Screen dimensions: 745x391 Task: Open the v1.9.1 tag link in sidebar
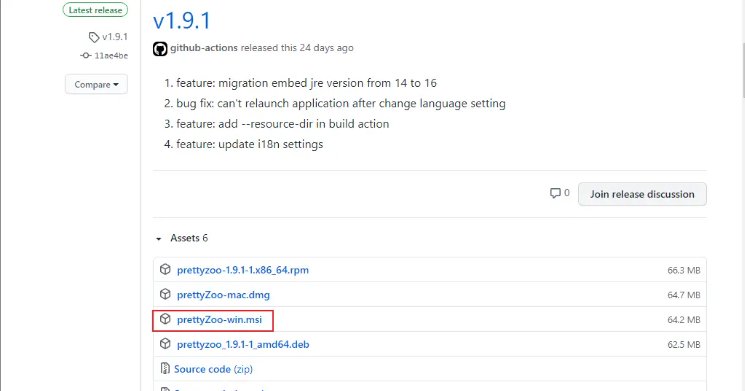click(115, 37)
